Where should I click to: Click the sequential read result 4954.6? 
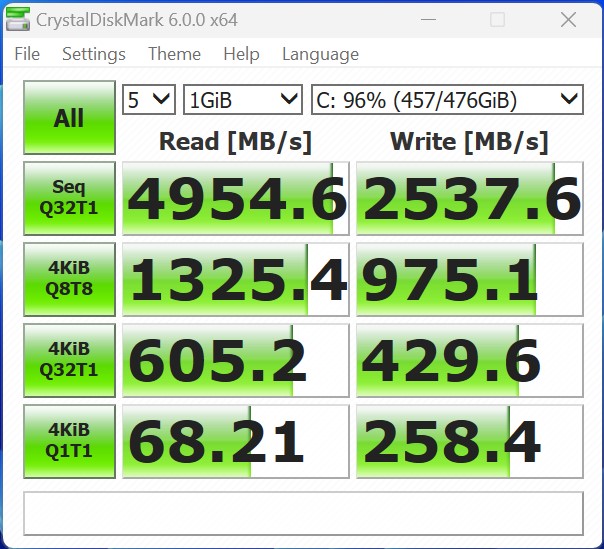[x=236, y=199]
